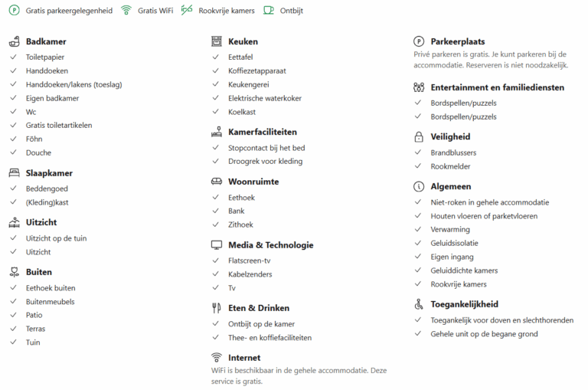The height and width of the screenshot is (390, 588).
Task: Click the Ontbijt coffee cup icon
Action: pyautogui.click(x=269, y=11)
